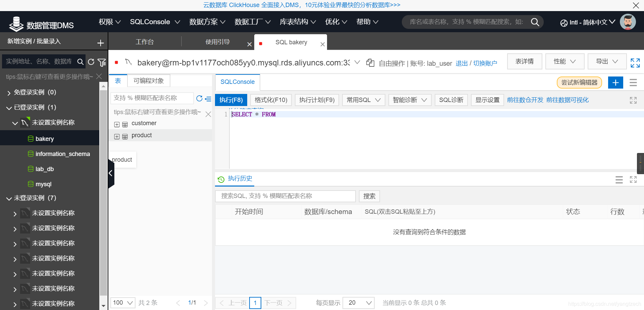The image size is (644, 310).
Task: Expand the customer table node
Action: tap(117, 124)
